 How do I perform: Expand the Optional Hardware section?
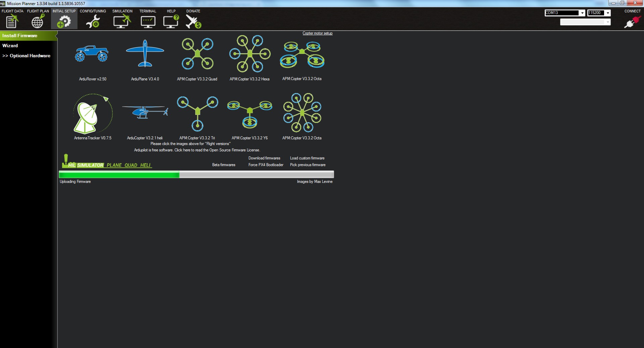pyautogui.click(x=26, y=56)
